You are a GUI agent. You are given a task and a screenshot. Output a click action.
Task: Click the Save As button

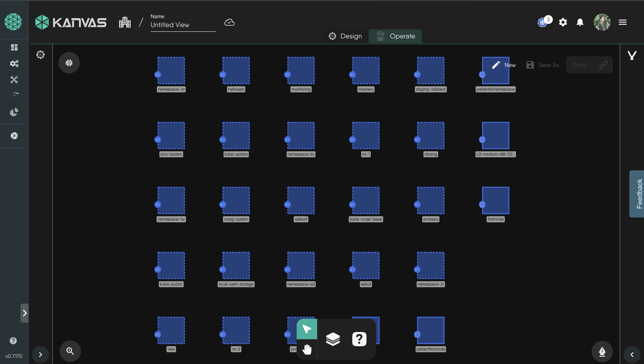(x=543, y=65)
